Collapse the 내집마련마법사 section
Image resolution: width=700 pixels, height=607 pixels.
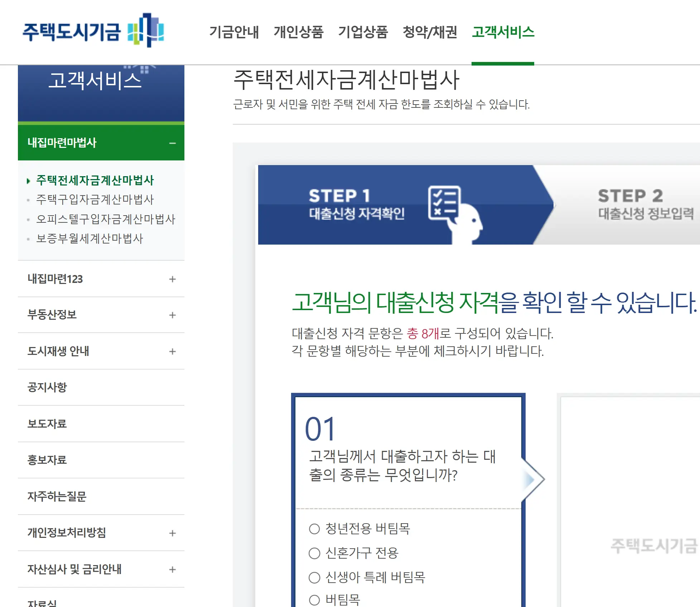[101, 143]
